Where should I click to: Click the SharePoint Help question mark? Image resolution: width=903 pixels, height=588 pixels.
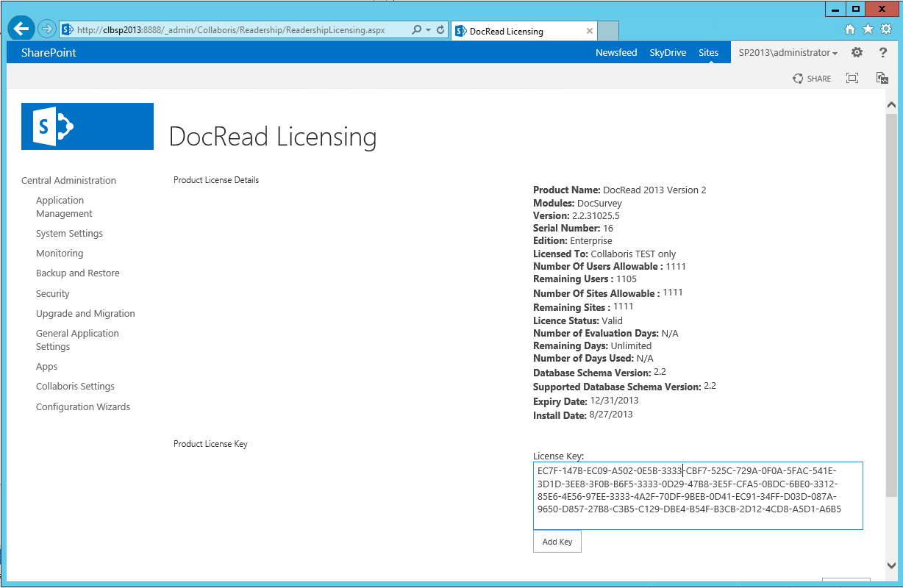tap(883, 53)
